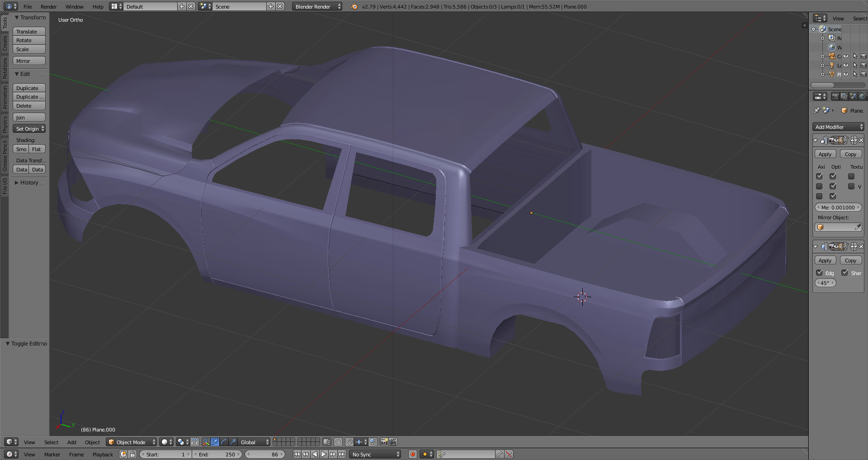Open the pivot point selector
This screenshot has width=868, height=460.
[x=183, y=442]
